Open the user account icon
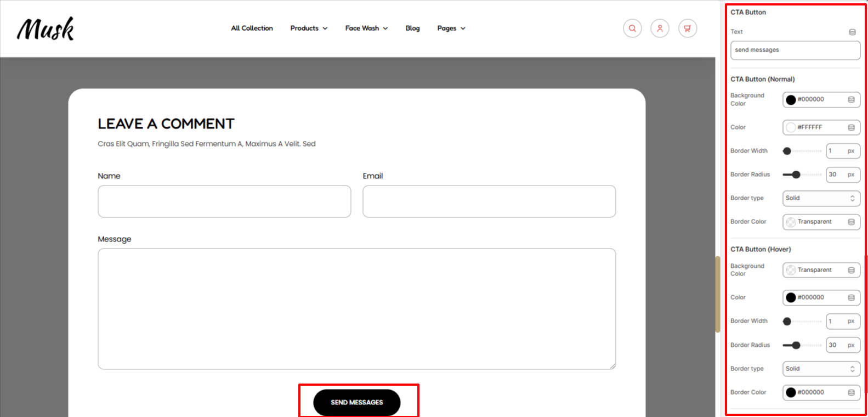Viewport: 868px width, 417px height. (660, 29)
